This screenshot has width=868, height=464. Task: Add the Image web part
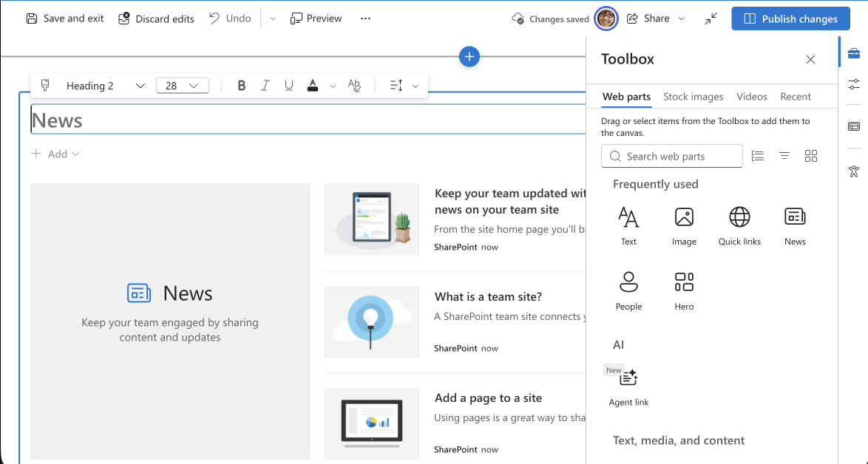(684, 225)
